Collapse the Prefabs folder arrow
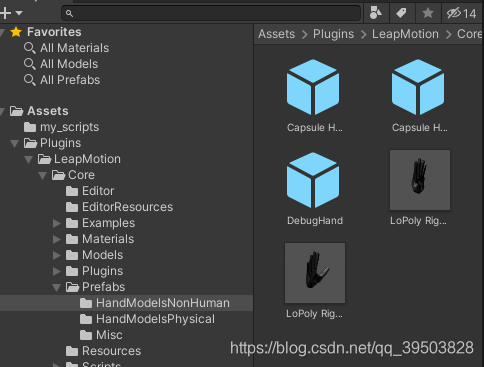This screenshot has width=484, height=367. point(56,287)
